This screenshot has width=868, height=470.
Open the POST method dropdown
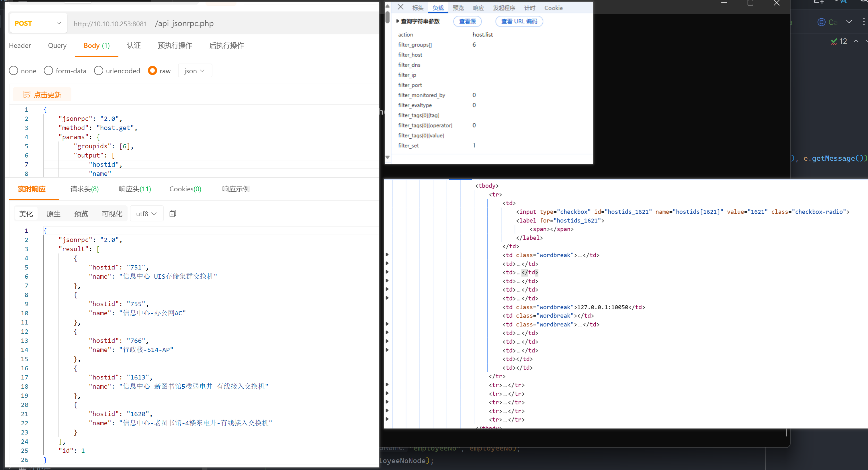38,23
